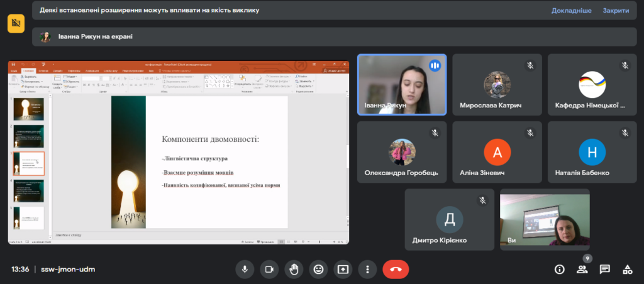The height and width of the screenshot is (284, 644).
Task: Select Іванна Рикун's video tile
Action: pos(402,84)
